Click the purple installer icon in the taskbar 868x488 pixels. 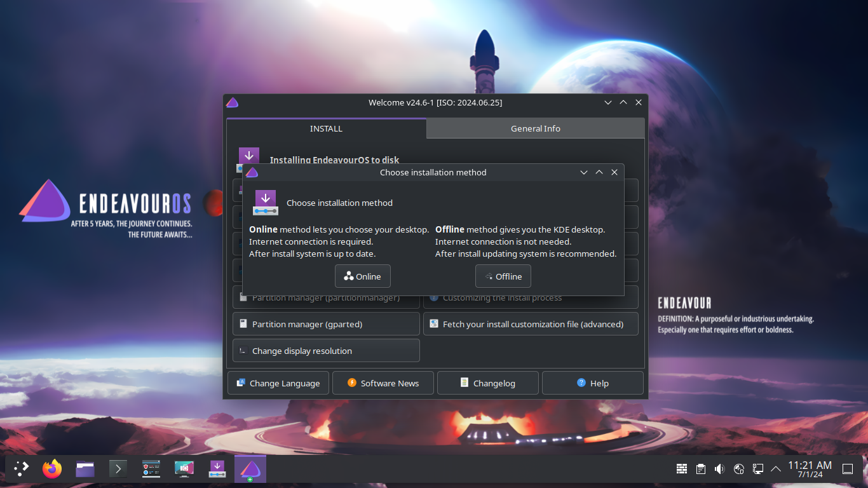(217, 469)
